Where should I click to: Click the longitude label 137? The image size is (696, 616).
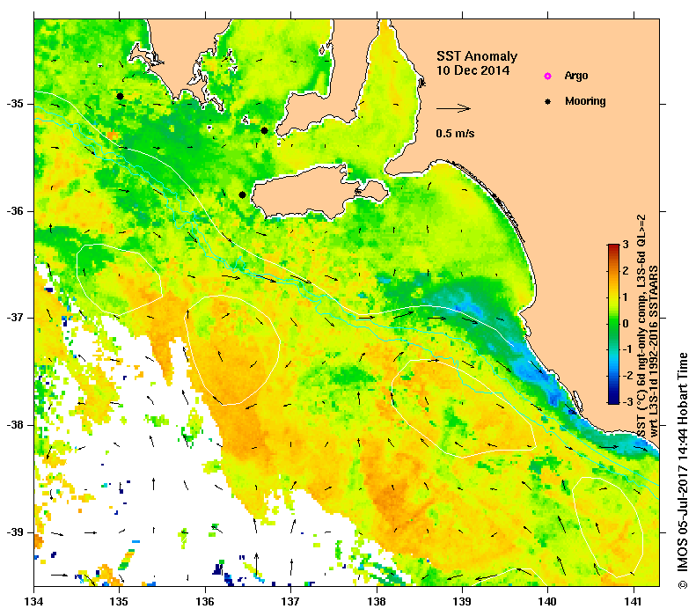point(290,602)
